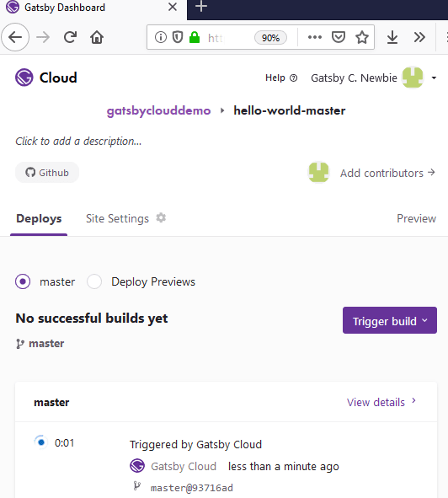
Task: Open the Trigger build dropdown button
Action: click(x=390, y=320)
